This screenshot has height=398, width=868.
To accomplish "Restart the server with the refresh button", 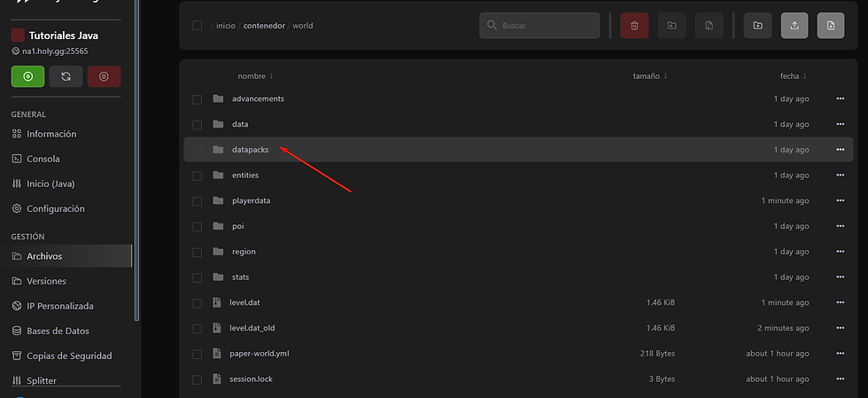I will point(66,76).
